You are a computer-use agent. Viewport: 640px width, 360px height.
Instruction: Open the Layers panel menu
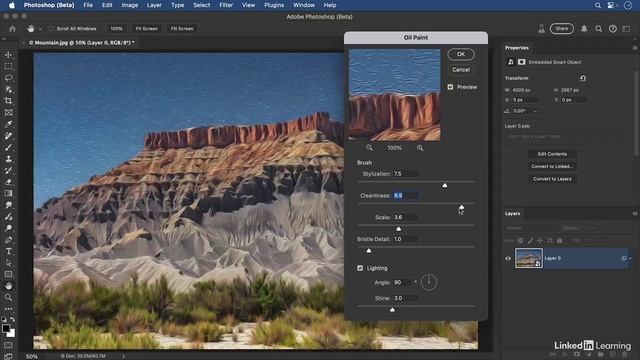[x=635, y=213]
